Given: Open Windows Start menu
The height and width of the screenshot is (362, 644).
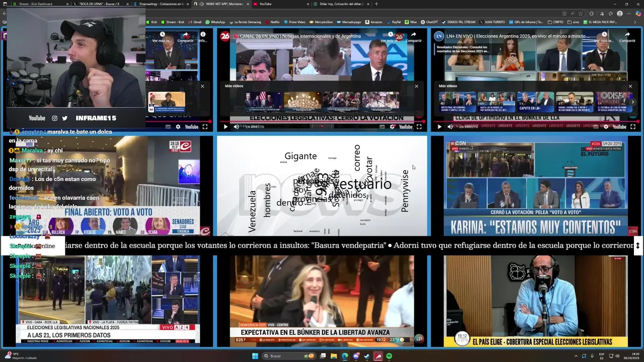Looking at the screenshot, I should click(255, 356).
